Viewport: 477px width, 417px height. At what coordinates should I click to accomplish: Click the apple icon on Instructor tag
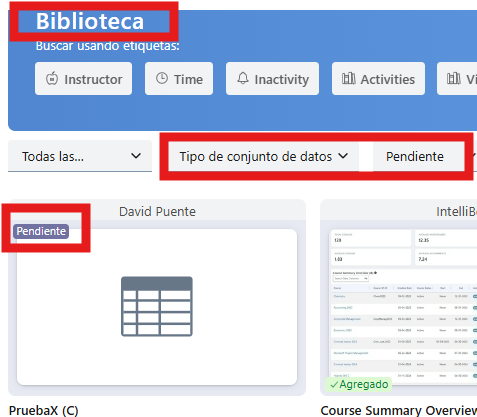[52, 79]
